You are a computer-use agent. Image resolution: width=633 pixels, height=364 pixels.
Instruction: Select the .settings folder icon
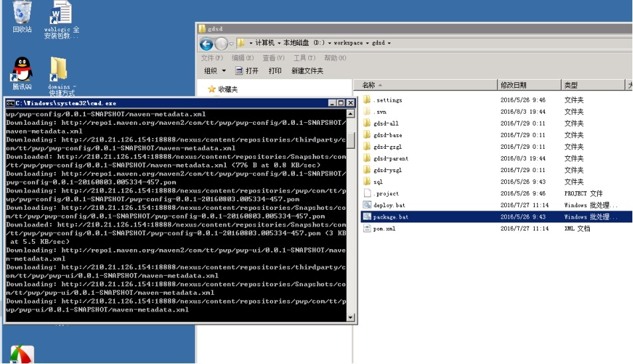tap(367, 100)
